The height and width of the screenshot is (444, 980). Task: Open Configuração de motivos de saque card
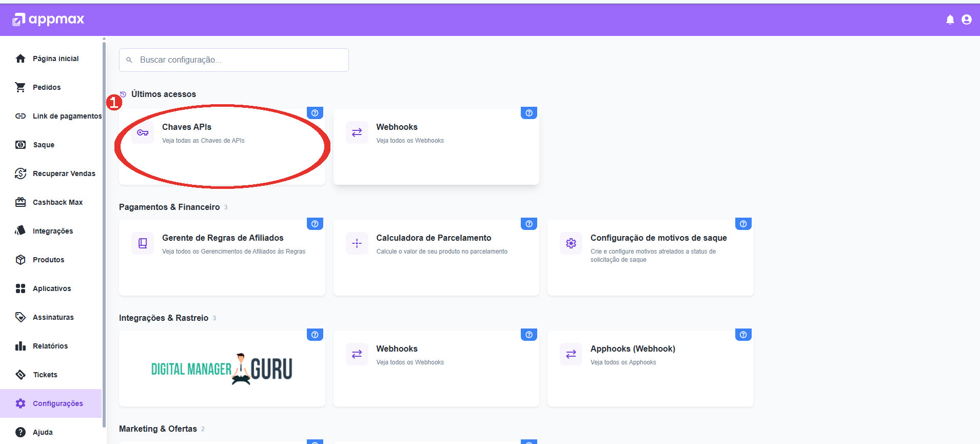651,258
